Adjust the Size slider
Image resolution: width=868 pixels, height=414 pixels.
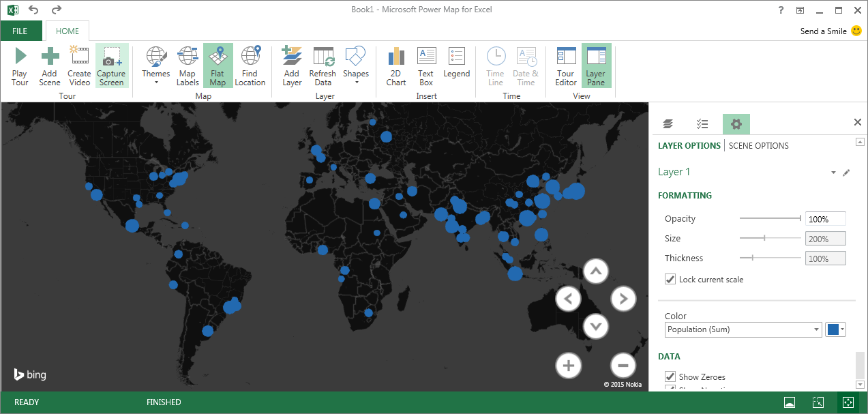[x=770, y=238]
